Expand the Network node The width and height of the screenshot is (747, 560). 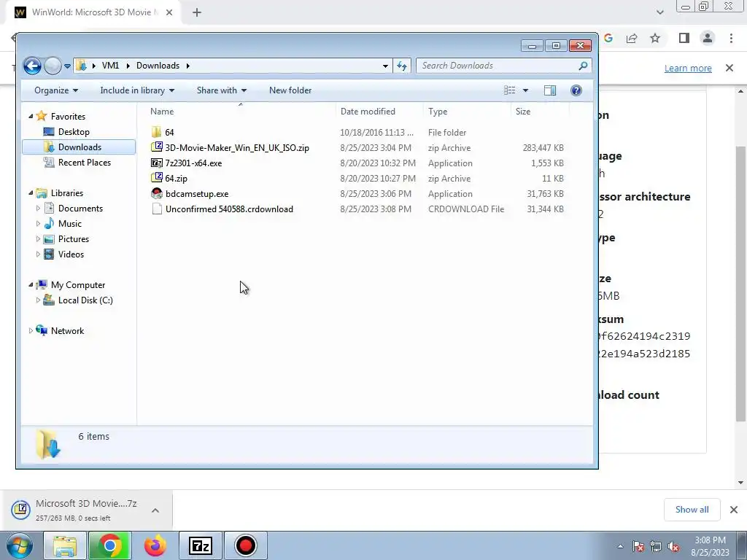click(31, 330)
